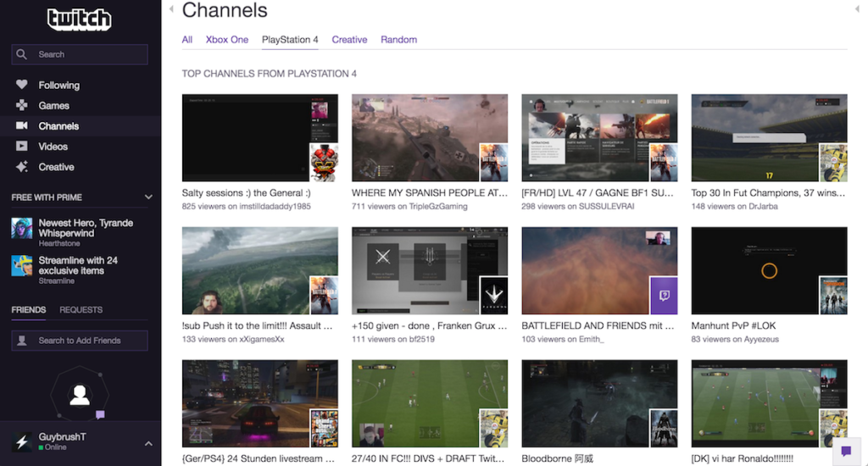Collapse the Free With Prime section

point(148,197)
